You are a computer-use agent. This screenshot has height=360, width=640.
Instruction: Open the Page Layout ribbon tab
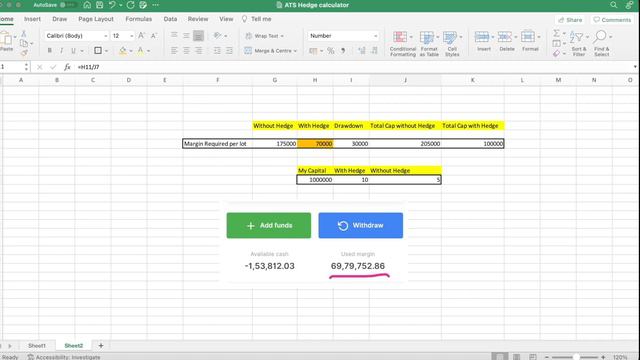96,19
